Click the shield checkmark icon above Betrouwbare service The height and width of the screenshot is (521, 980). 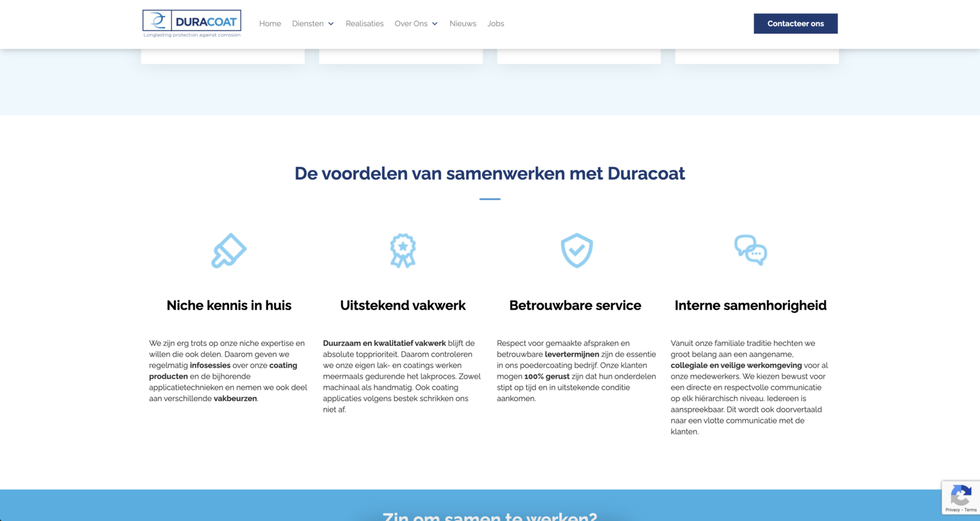tap(576, 250)
